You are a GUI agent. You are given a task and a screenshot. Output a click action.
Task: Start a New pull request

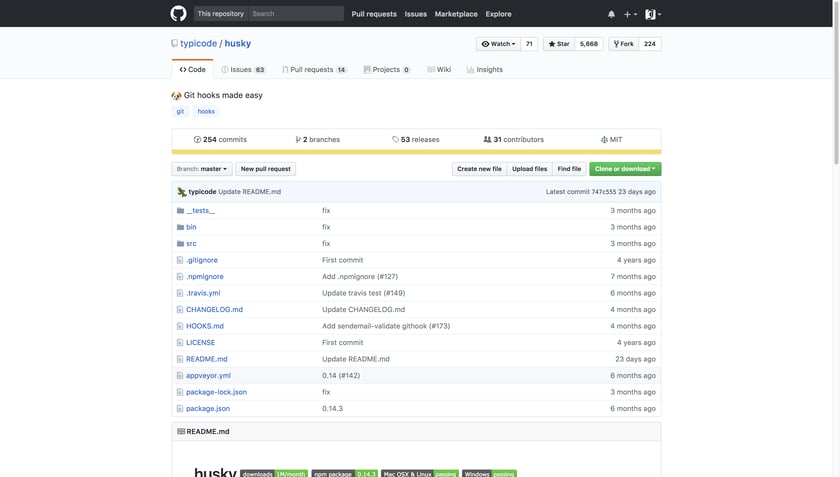click(x=266, y=169)
